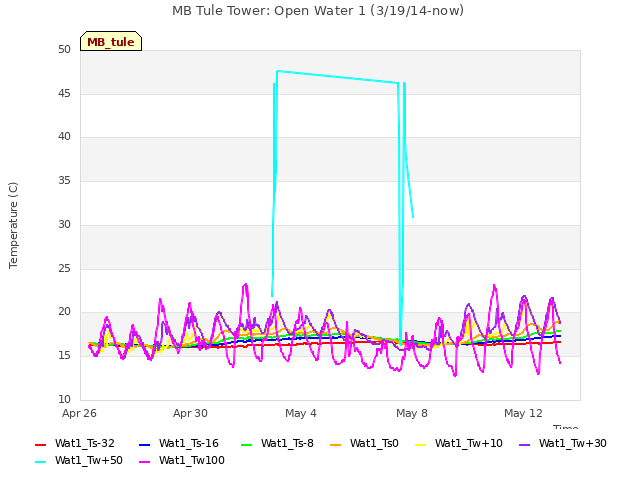Click the Apr 26 x-axis label
Viewport: 640px width, 480px height.
pos(79,413)
